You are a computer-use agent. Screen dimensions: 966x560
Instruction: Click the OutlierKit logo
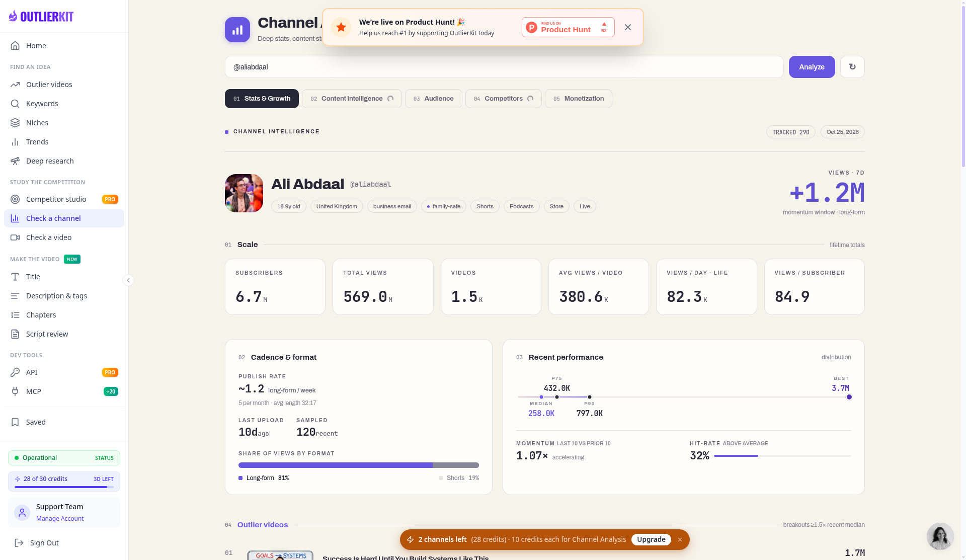coord(41,16)
